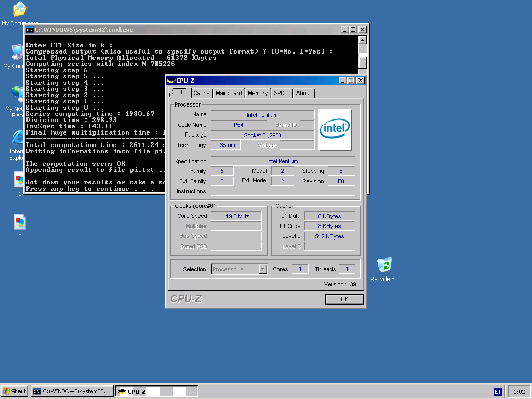Image resolution: width=532 pixels, height=399 pixels.
Task: Switch to the About tab
Action: (x=303, y=93)
